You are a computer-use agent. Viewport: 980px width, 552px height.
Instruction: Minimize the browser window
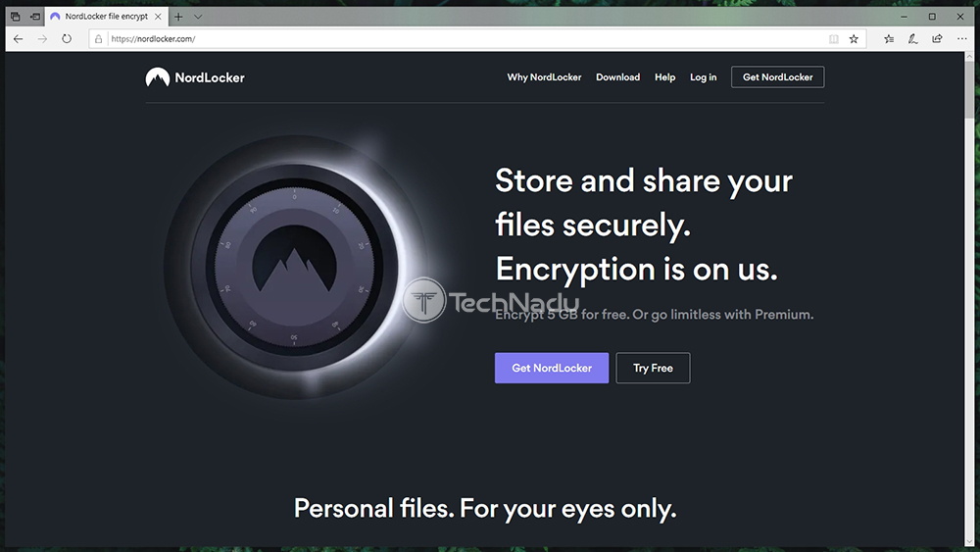[x=904, y=17]
